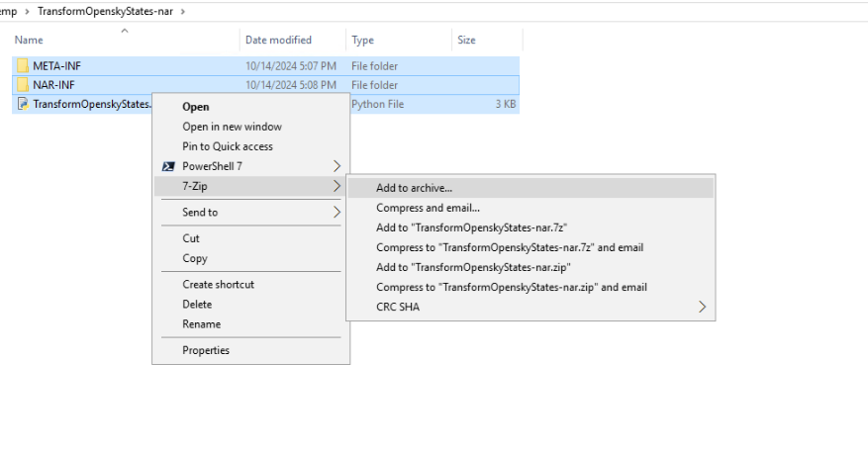Click the Size column header
Viewport: 868px width, 452px height.
coord(466,41)
